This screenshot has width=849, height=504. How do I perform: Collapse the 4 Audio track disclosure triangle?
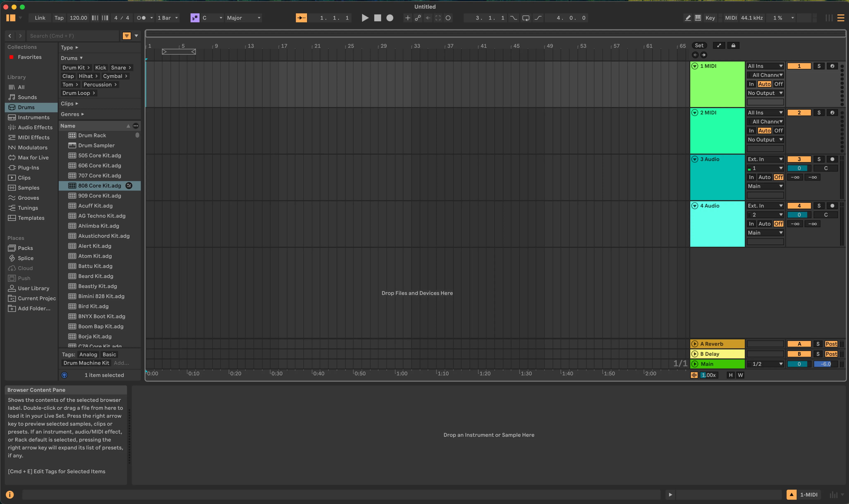coord(695,205)
